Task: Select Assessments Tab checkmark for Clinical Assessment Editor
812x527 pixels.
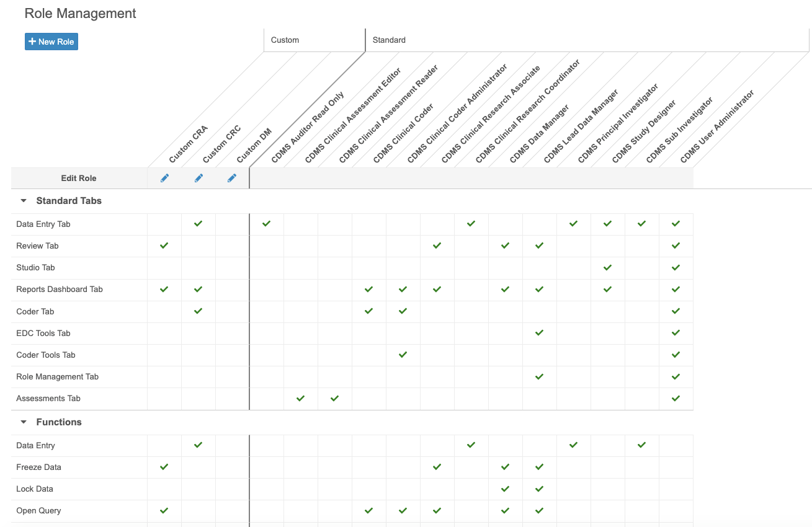Action: click(x=300, y=399)
